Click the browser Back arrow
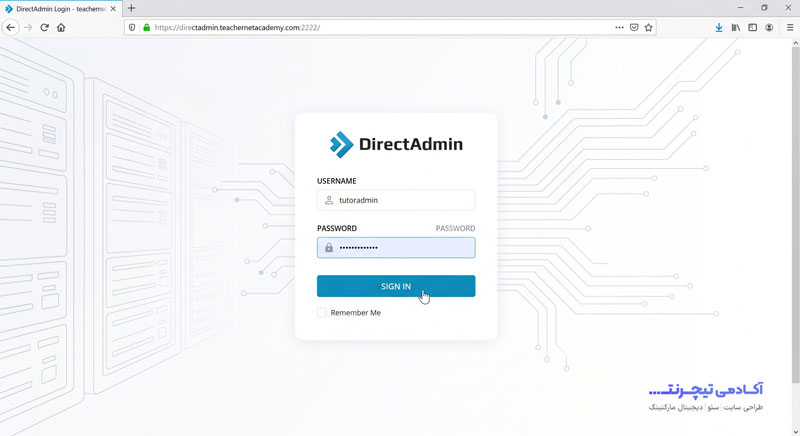Viewport: 800px width, 436px height. click(x=11, y=28)
